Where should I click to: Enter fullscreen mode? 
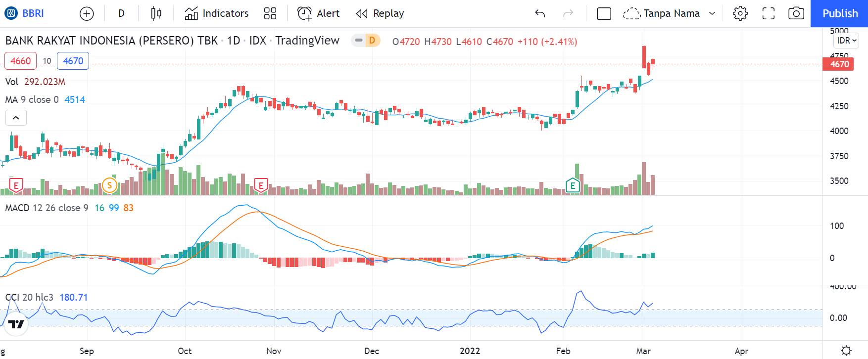(768, 13)
